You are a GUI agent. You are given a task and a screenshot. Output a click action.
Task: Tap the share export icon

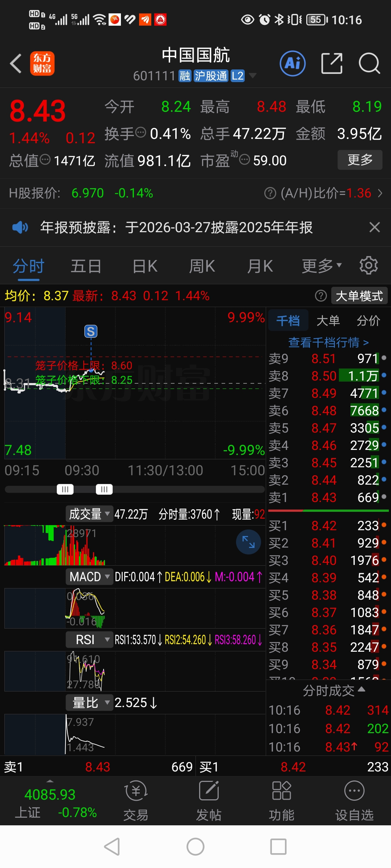[x=332, y=63]
